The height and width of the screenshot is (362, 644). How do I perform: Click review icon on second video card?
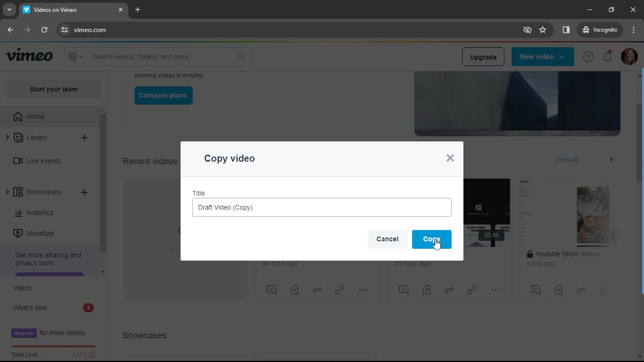pos(271,290)
